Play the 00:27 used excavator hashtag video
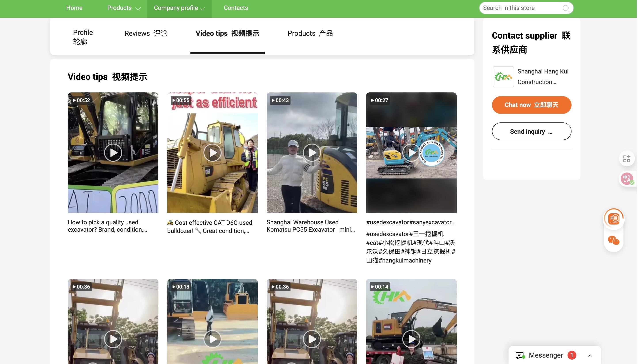 (x=411, y=152)
